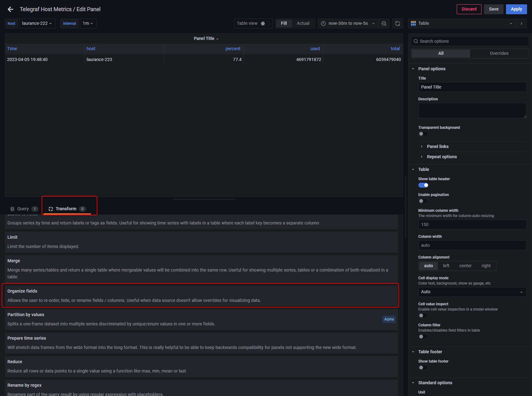Click the zoom out time range icon
Screen dimensions: 532x396
click(384, 24)
